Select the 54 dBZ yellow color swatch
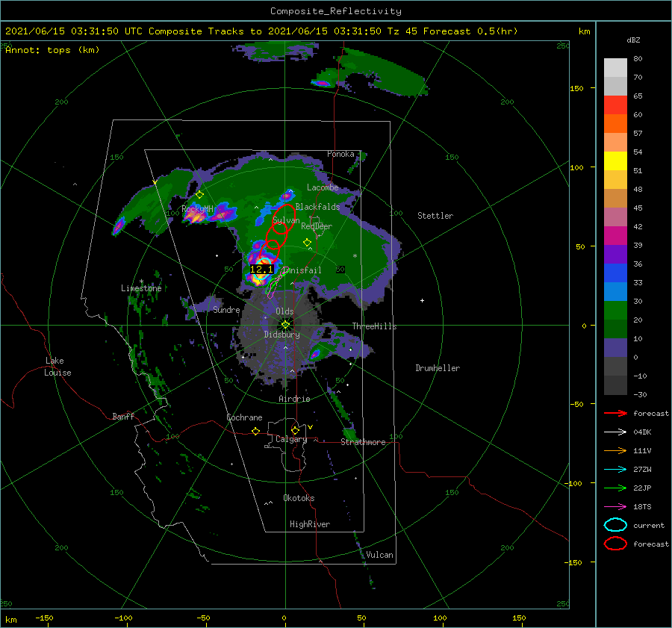Viewport: 672px width, 628px height. [615, 161]
